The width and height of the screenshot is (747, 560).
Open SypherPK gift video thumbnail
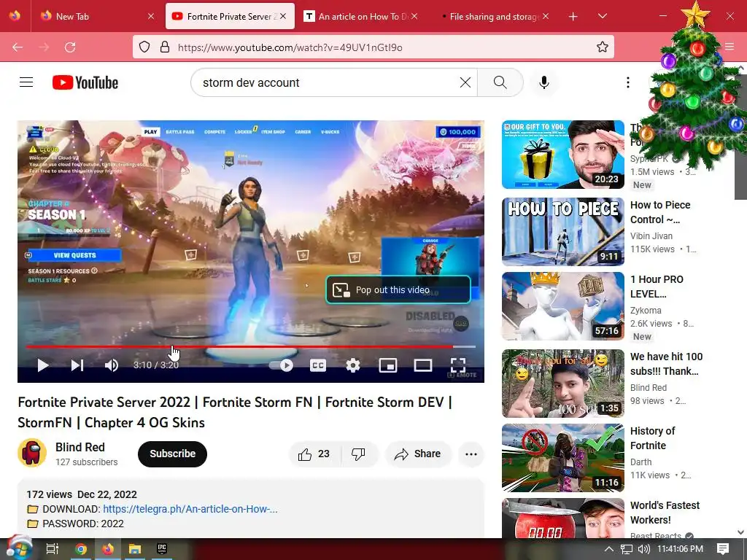tap(562, 155)
